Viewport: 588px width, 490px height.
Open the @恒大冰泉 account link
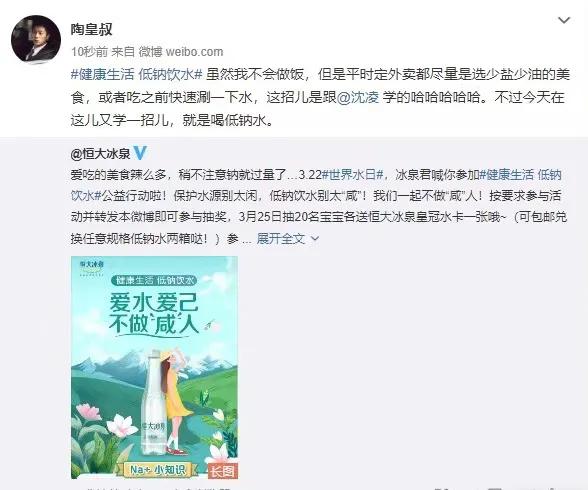(x=100, y=153)
